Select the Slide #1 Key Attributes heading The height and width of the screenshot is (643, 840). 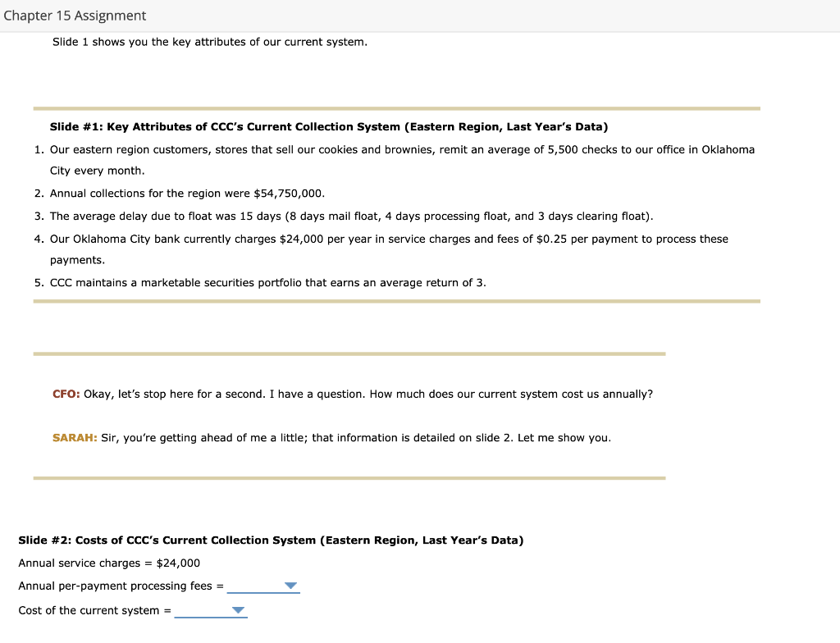(x=329, y=127)
